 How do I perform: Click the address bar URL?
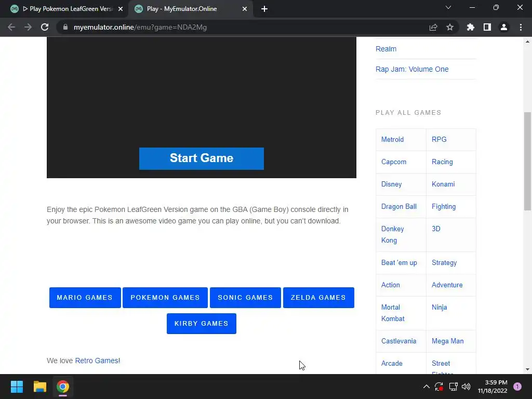(x=140, y=27)
